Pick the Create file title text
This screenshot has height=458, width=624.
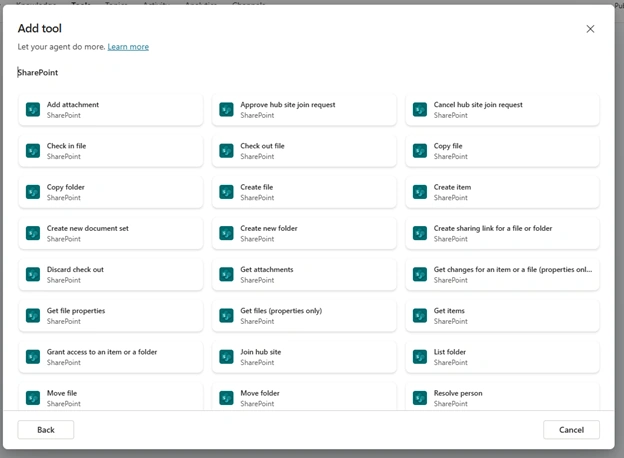tap(257, 187)
